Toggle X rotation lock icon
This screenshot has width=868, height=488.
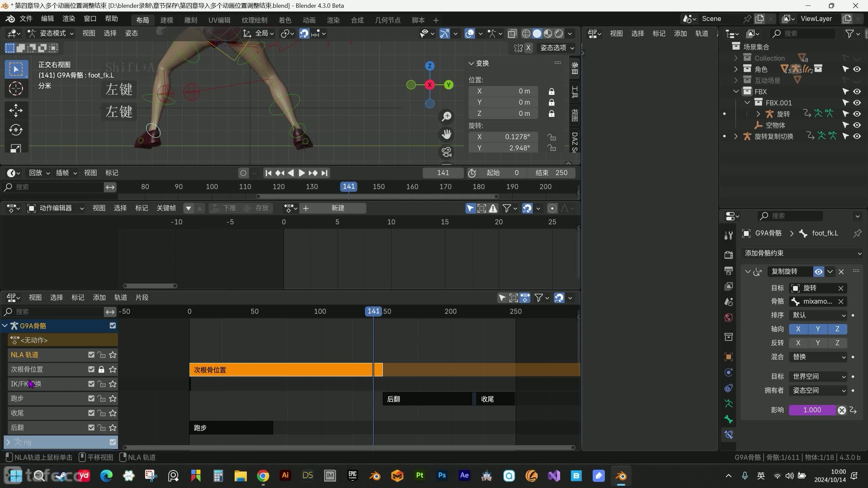pos(552,137)
